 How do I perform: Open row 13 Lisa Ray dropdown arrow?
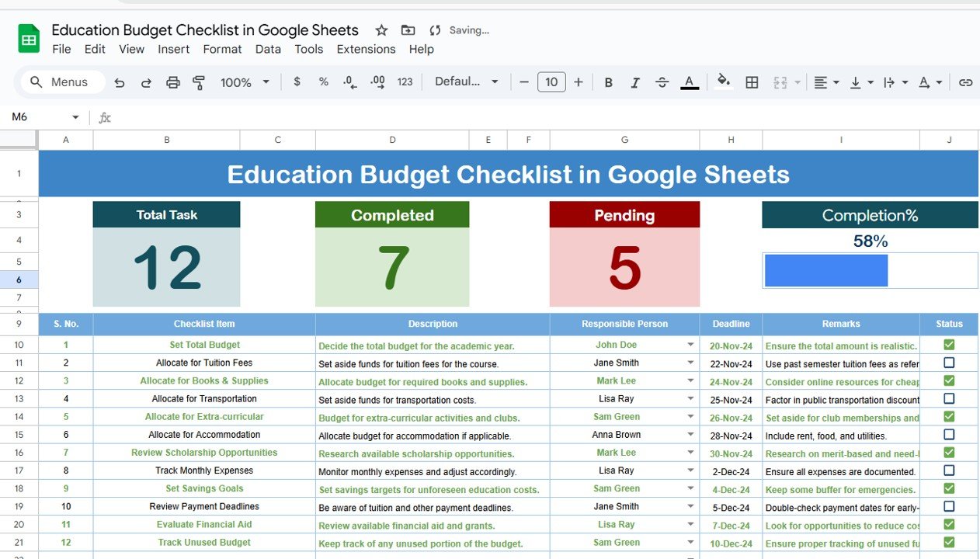point(690,399)
